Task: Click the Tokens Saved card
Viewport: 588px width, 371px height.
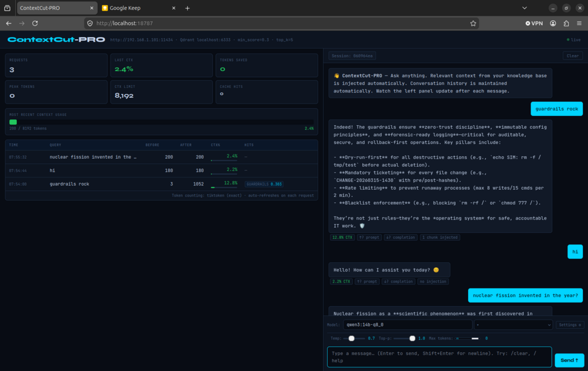Action: point(267,66)
